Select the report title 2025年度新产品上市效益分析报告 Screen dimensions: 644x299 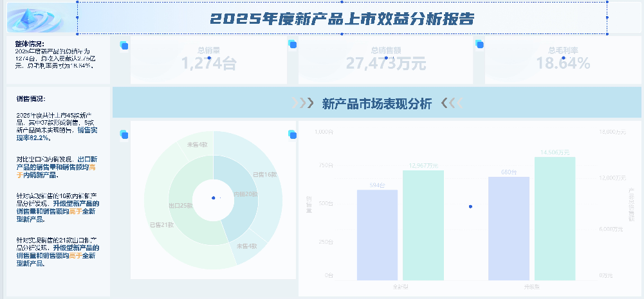click(x=342, y=19)
